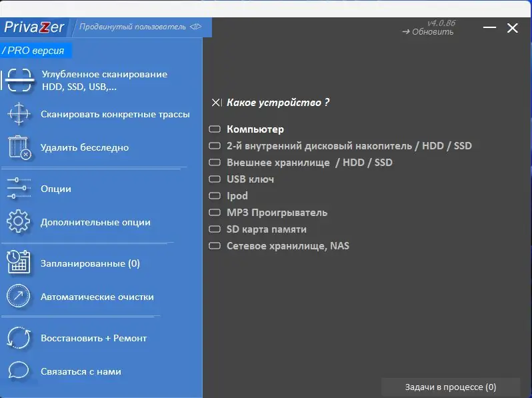532x398 pixels.
Task: Open Задачи в процессе (0) button
Action: pyautogui.click(x=450, y=387)
